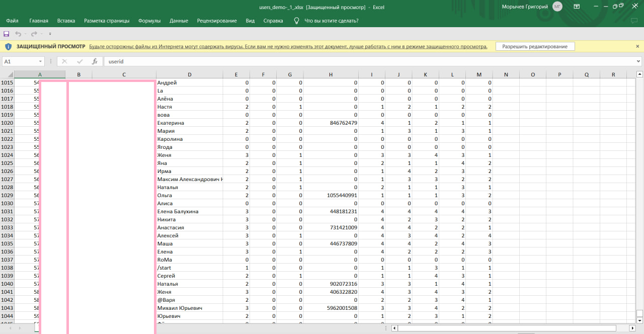Open the Формулы ribbon tab
The image size is (644, 334).
[x=149, y=21]
